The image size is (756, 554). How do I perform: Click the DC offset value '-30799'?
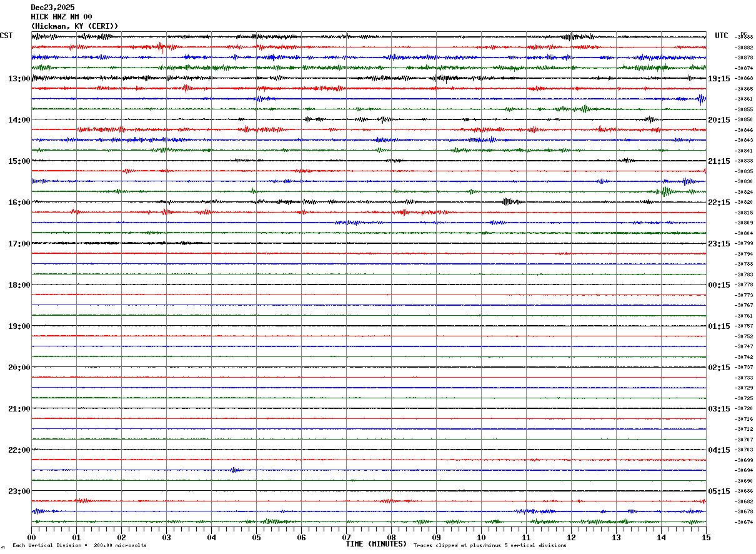point(744,244)
